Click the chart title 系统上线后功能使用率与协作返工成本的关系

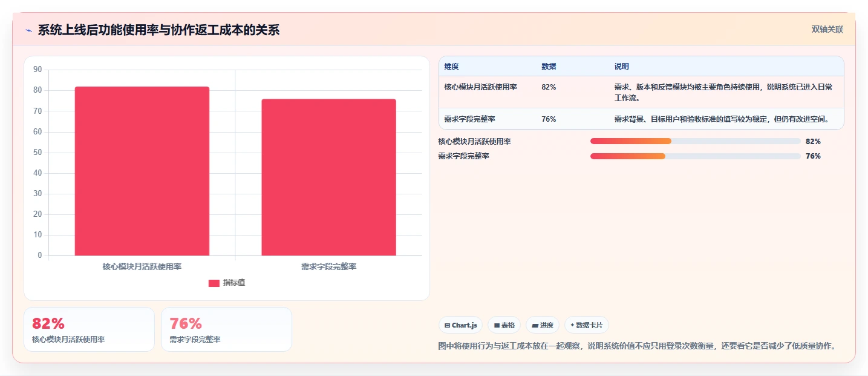pyautogui.click(x=158, y=30)
